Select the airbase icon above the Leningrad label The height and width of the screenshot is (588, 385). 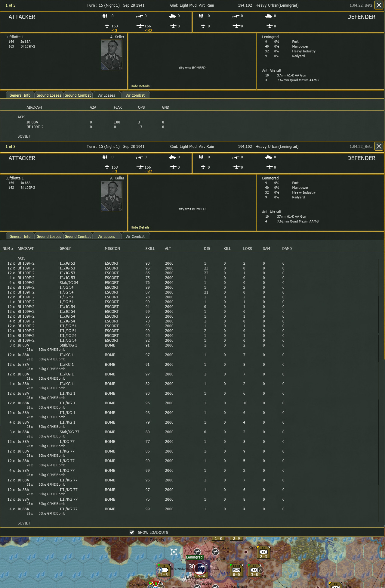click(197, 551)
